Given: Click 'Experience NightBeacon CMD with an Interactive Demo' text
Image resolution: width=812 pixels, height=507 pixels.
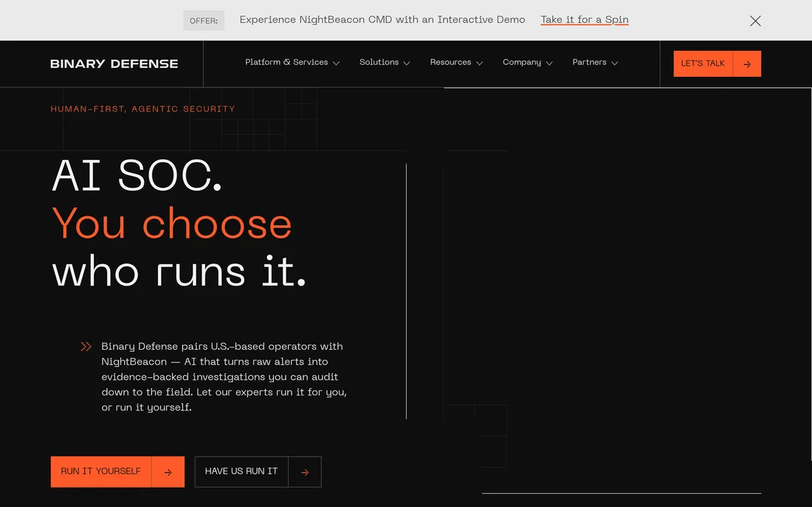Looking at the screenshot, I should pyautogui.click(x=382, y=20).
